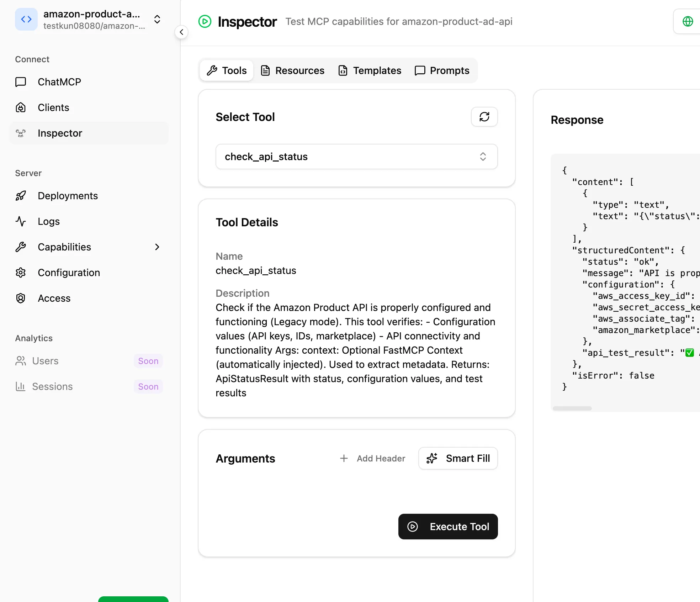Viewport: 700px width, 602px height.
Task: Collapse the left sidebar
Action: click(182, 32)
